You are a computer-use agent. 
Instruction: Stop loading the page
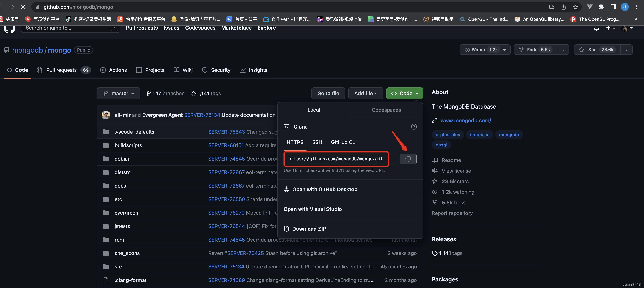point(23,7)
